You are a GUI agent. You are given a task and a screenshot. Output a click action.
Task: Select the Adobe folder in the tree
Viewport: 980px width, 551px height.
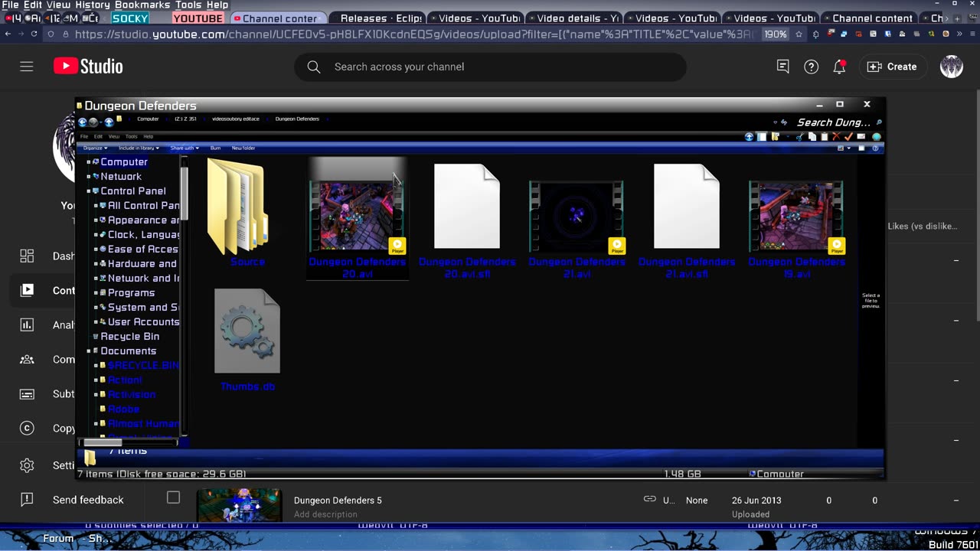[123, 409]
